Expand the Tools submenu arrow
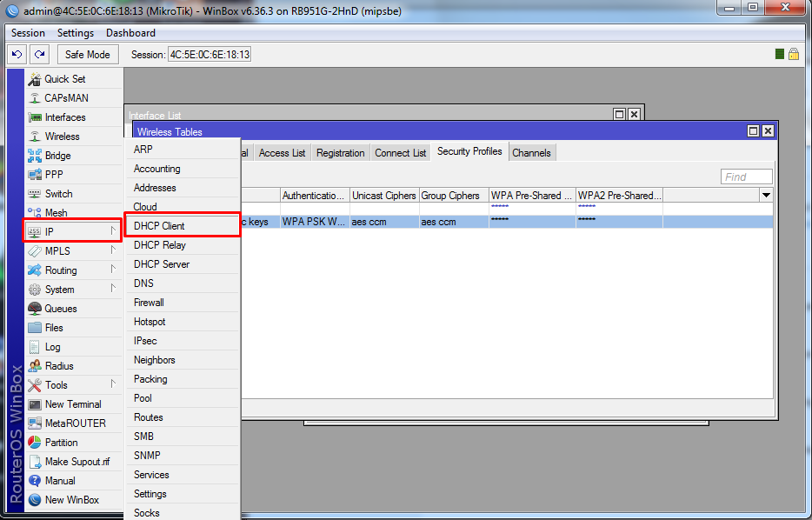This screenshot has width=812, height=520. coord(113,384)
